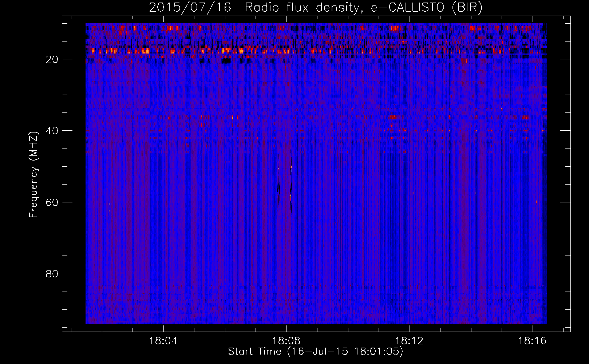Click the 40 MHz frequency tick label
The image size is (589, 364).
tap(52, 131)
